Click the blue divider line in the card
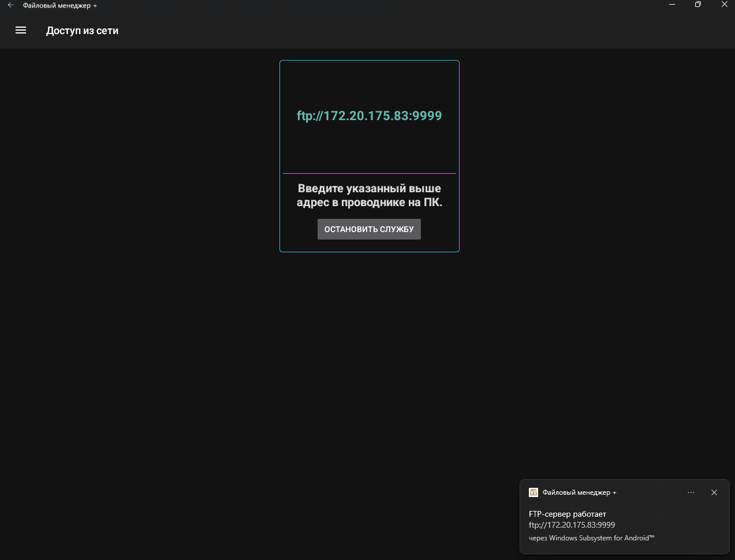 [x=369, y=173]
